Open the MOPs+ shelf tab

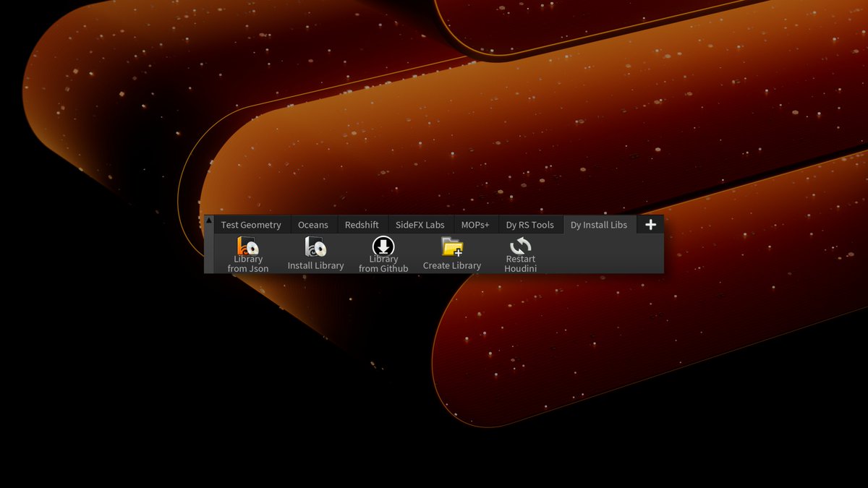point(475,224)
